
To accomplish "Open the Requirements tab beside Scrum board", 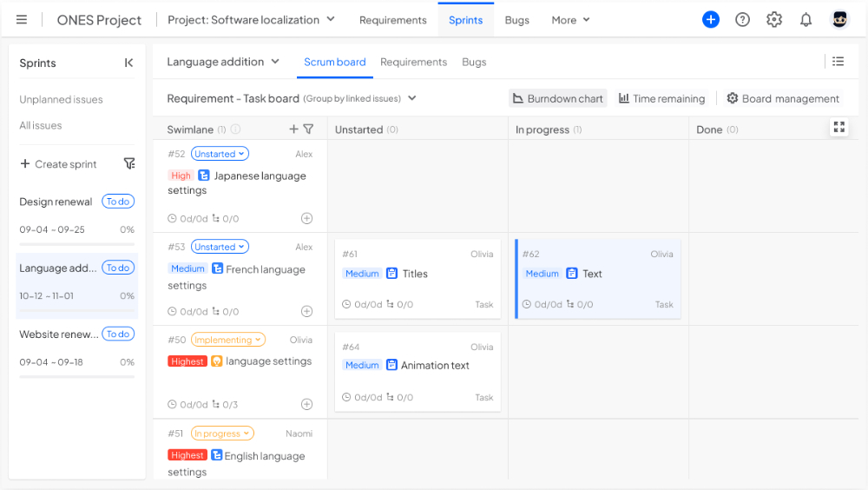I will 413,62.
